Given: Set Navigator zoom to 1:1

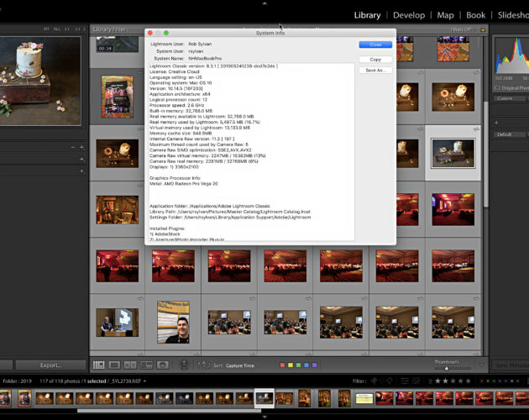Looking at the screenshot, I should tap(67, 29).
